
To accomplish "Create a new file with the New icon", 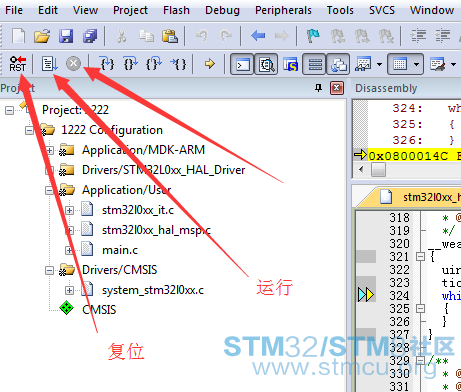I will (18, 36).
